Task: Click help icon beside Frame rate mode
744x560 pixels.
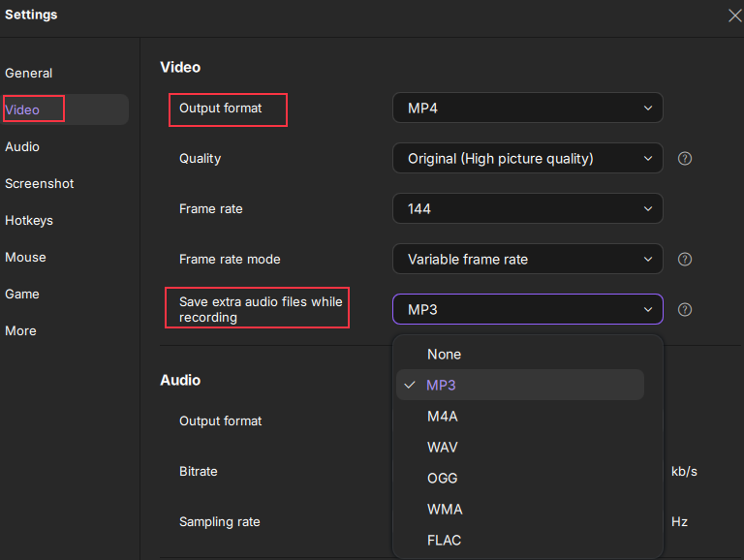Action: pos(685,259)
